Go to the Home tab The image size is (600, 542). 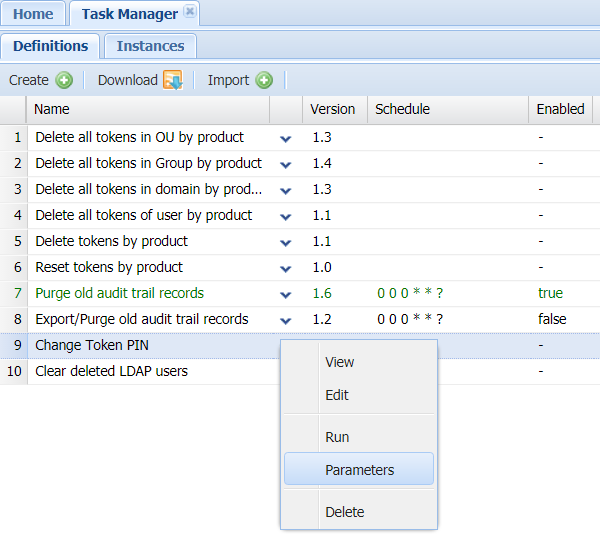click(33, 14)
